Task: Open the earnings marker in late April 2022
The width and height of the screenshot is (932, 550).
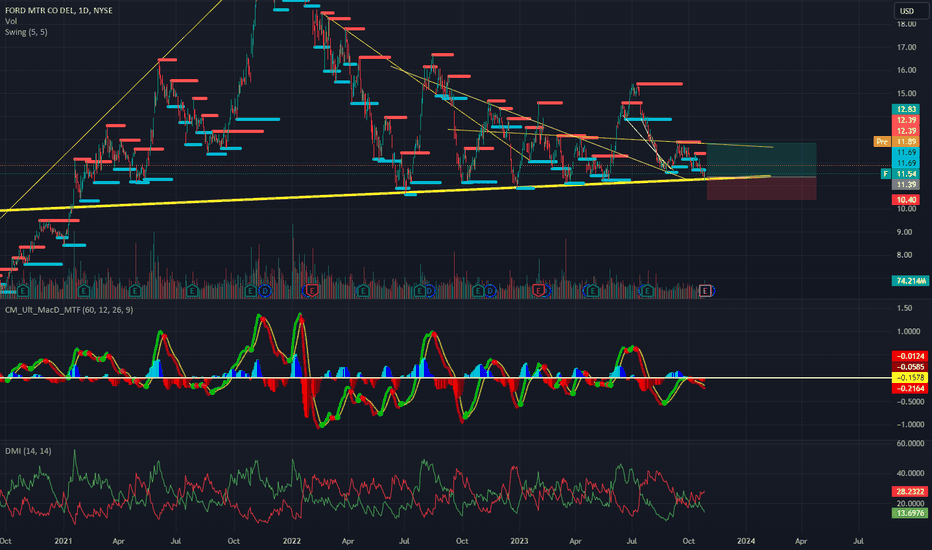Action: point(363,291)
